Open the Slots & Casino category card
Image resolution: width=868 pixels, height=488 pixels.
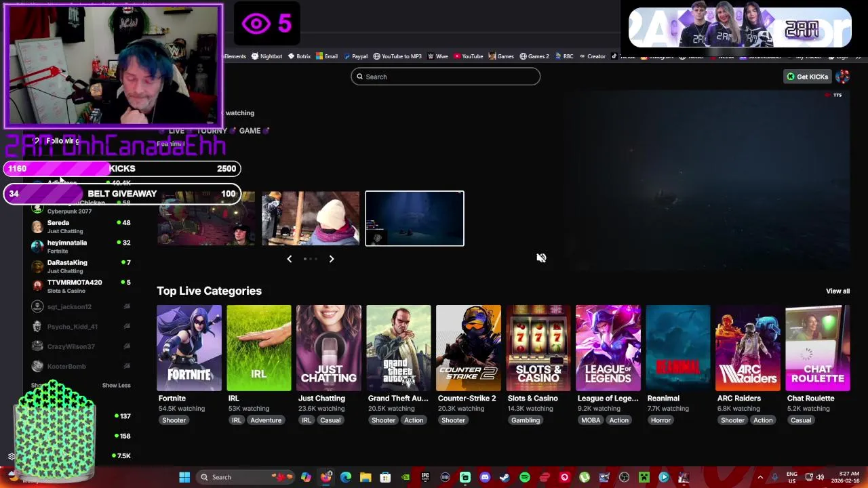pos(538,348)
